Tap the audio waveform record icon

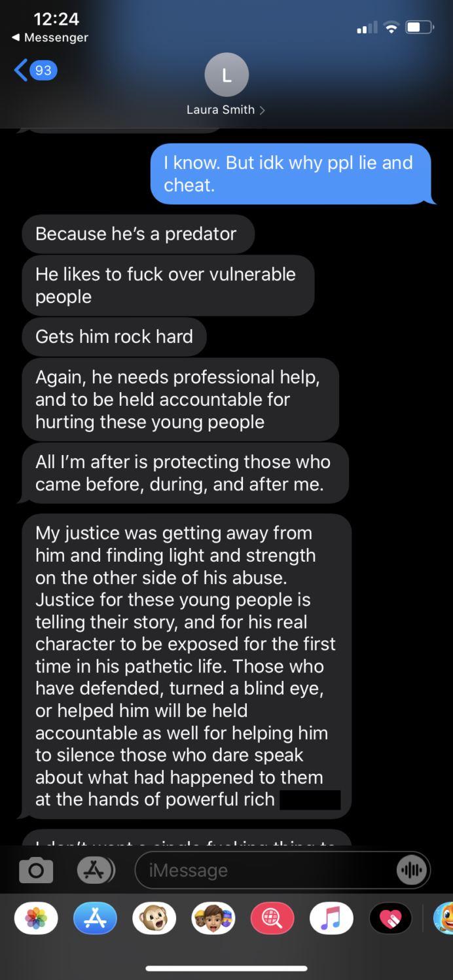tap(412, 870)
